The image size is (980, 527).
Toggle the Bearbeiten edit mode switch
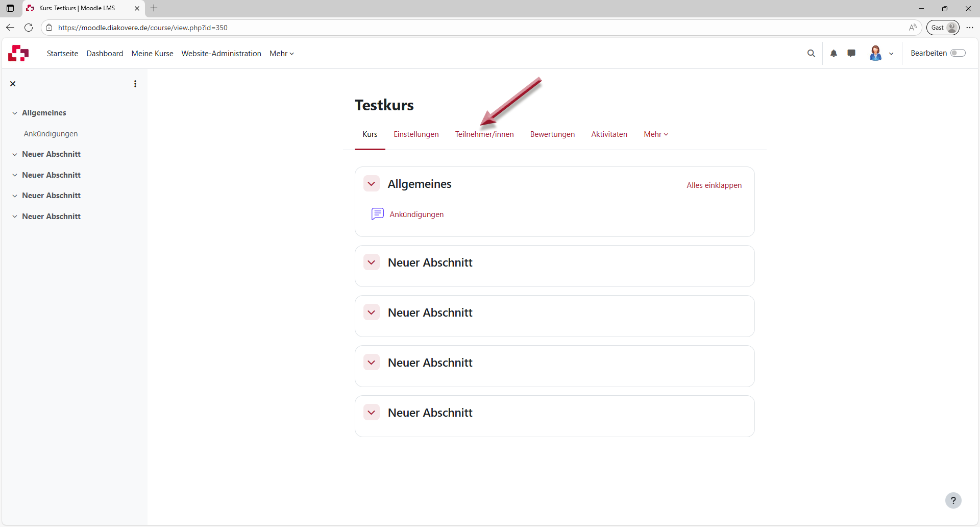tap(958, 53)
